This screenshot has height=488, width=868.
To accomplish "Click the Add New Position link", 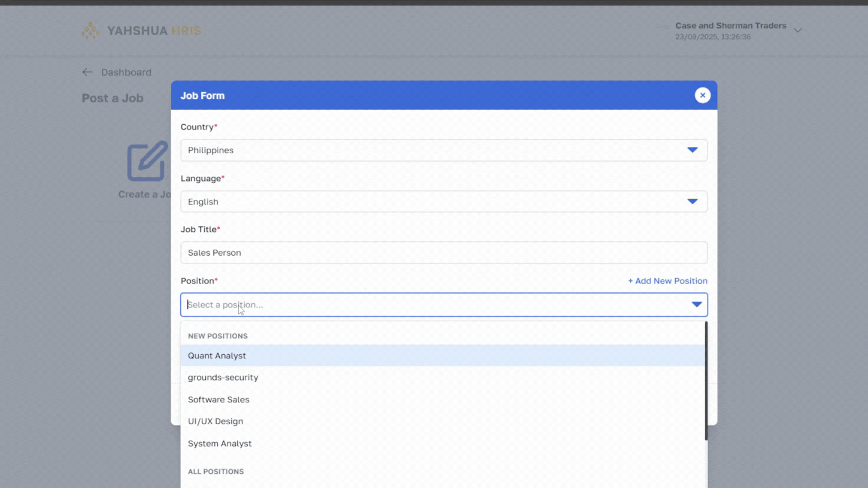I will click(667, 281).
